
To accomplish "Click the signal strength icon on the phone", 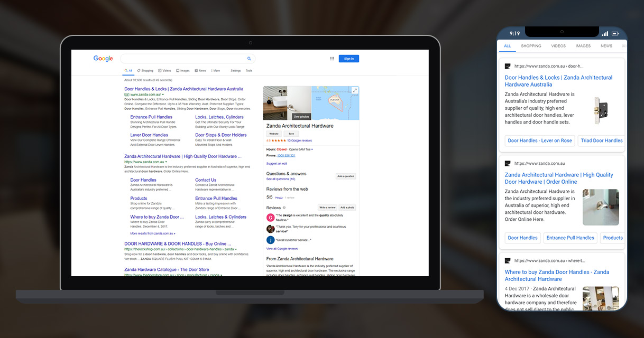I will (605, 33).
